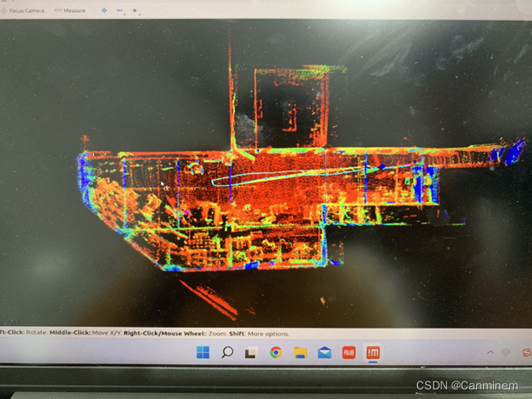Image resolution: width=532 pixels, height=399 pixels.
Task: Open Task View from the taskbar
Action: [x=251, y=353]
